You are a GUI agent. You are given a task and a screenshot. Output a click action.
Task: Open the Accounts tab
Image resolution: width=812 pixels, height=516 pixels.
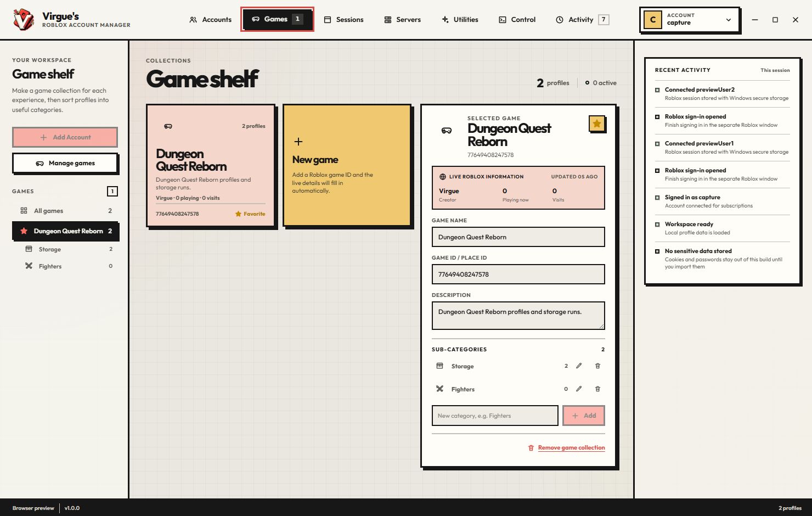(x=211, y=20)
